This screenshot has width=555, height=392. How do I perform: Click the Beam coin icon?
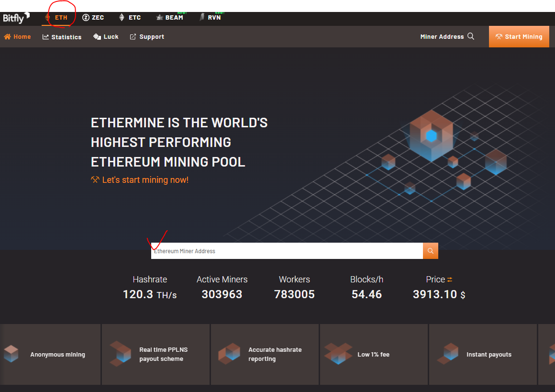[x=160, y=17]
